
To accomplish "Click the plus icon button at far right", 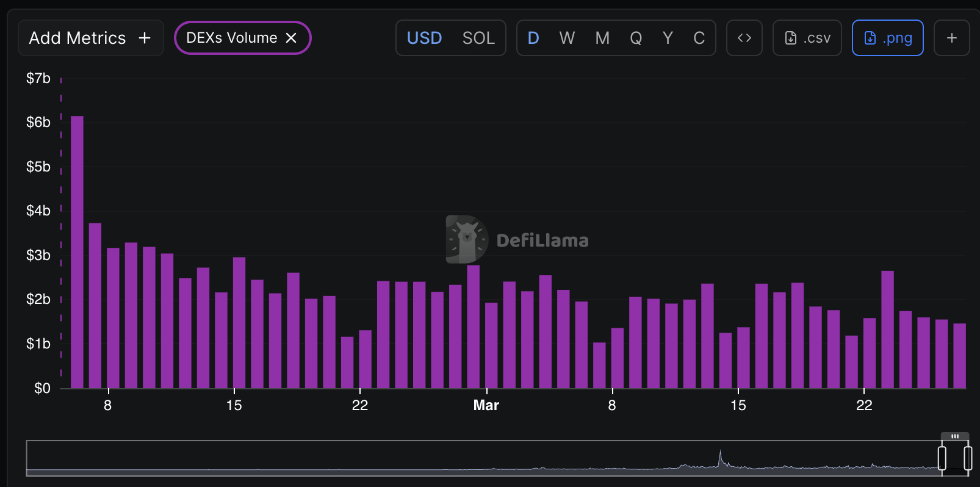I will tap(951, 38).
